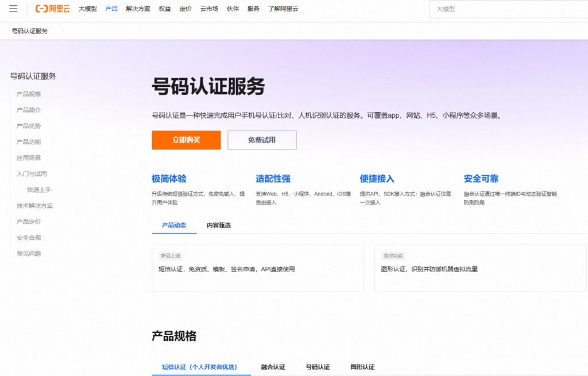The height and width of the screenshot is (376, 588).
Task: Click the 免费试用 trial button
Action: tap(262, 140)
